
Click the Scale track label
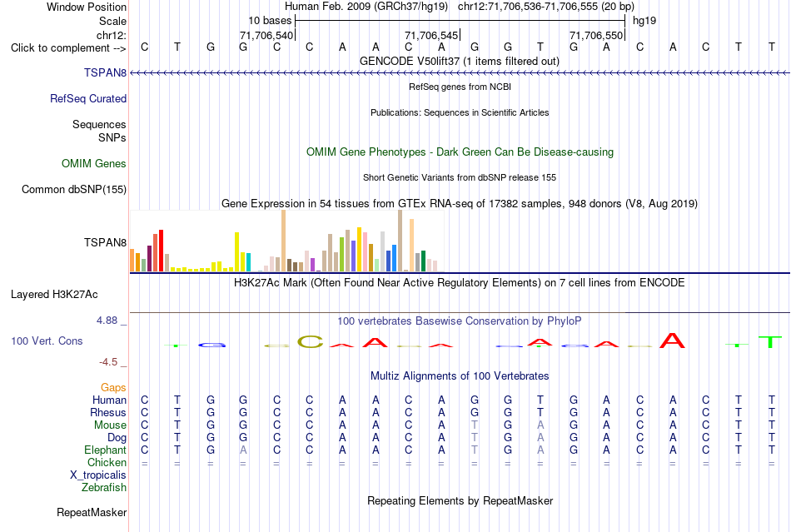click(x=112, y=21)
